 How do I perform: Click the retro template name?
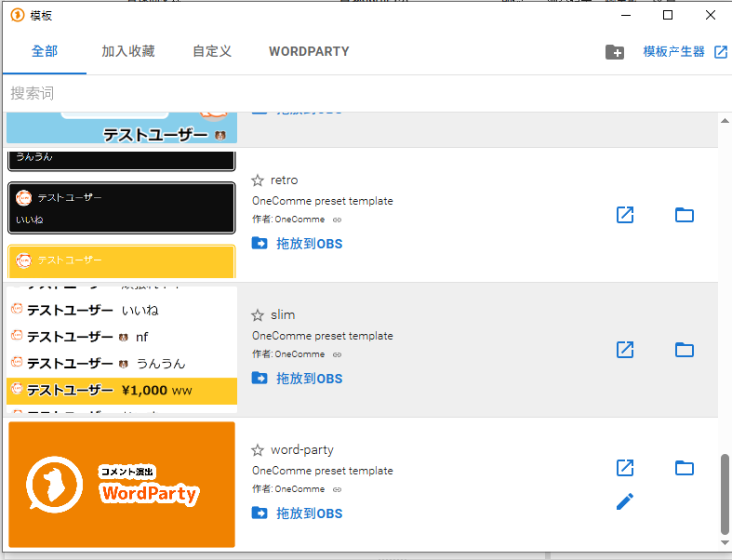click(284, 180)
